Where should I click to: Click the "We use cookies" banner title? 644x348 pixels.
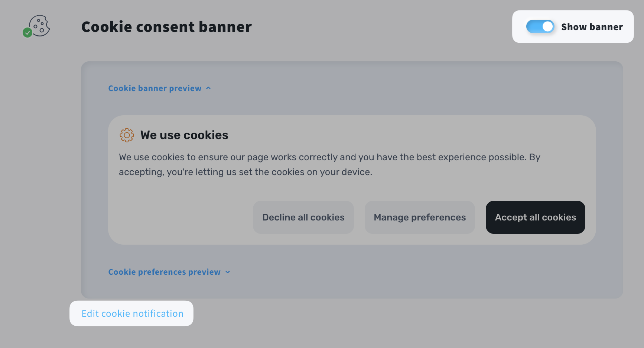point(184,135)
